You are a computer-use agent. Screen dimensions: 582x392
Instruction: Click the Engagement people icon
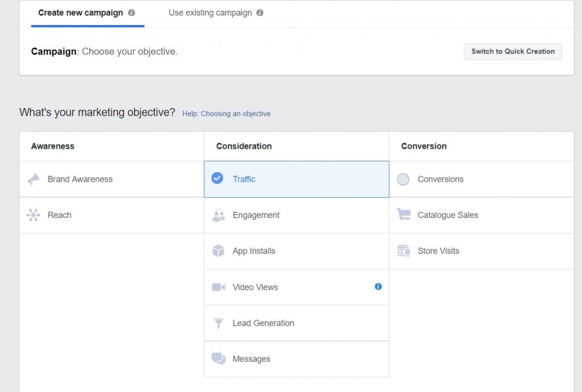(x=219, y=215)
